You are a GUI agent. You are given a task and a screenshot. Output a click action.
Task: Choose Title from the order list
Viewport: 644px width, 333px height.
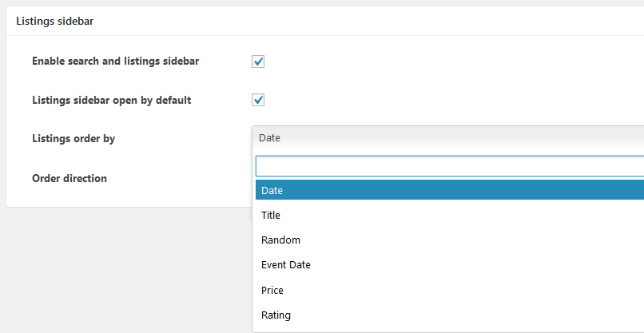[450, 215]
